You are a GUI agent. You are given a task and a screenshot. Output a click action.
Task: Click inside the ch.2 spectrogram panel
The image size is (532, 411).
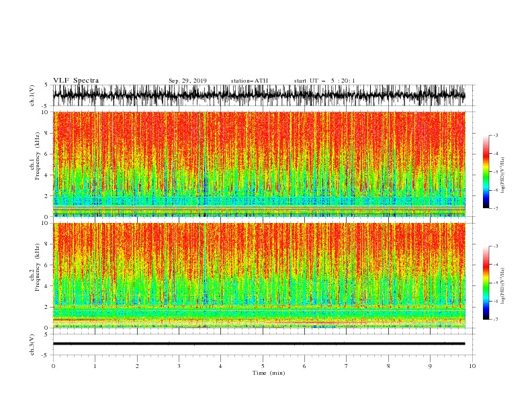coord(259,275)
